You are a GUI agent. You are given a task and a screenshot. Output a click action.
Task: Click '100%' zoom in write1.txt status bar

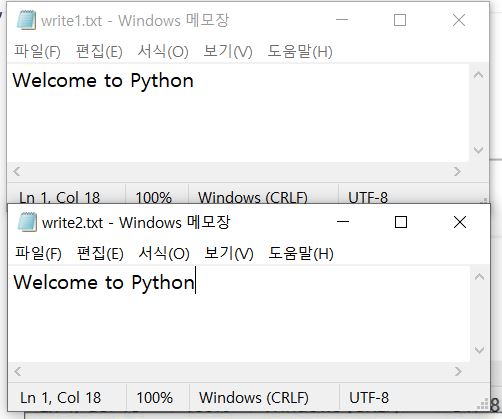pos(154,197)
